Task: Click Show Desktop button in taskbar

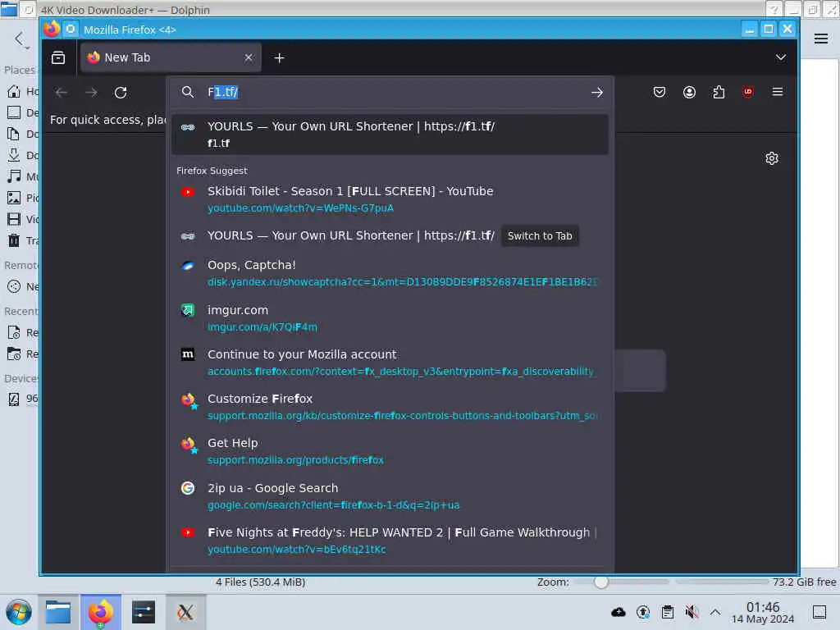Action: [x=819, y=612]
